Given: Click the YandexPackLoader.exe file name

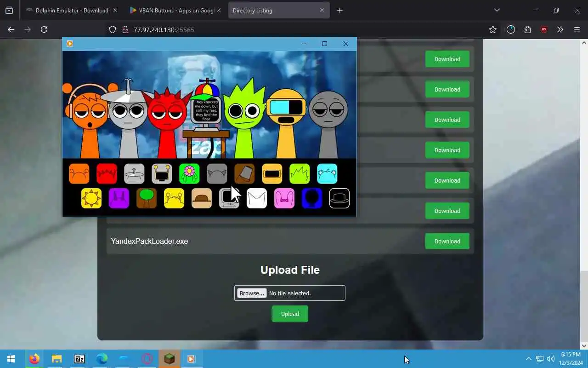Looking at the screenshot, I should (149, 241).
